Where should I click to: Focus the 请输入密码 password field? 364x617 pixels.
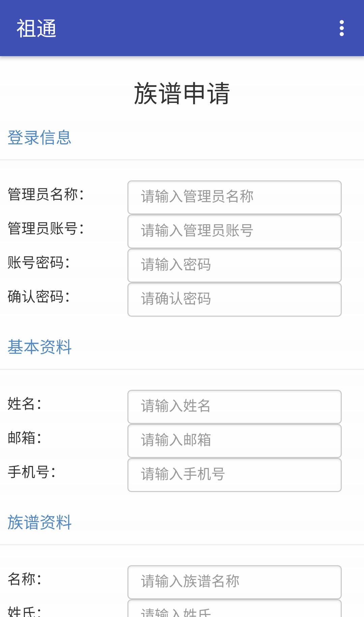pyautogui.click(x=234, y=265)
